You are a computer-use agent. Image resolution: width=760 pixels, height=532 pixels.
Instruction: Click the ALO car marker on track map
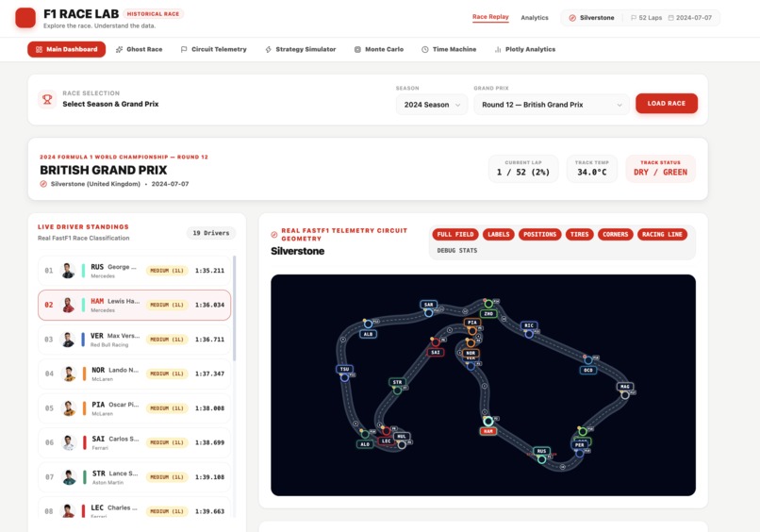coord(365,435)
